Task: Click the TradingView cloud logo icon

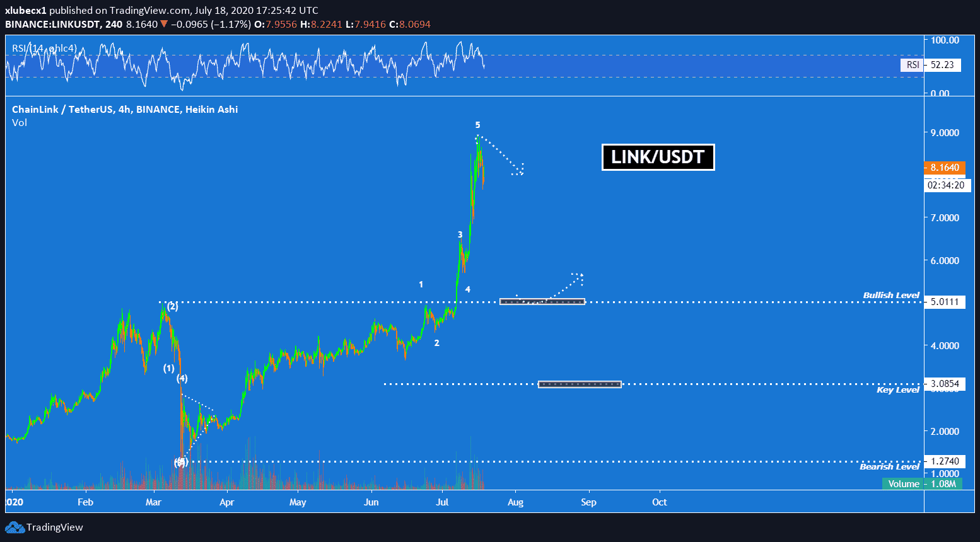Action: [15, 528]
